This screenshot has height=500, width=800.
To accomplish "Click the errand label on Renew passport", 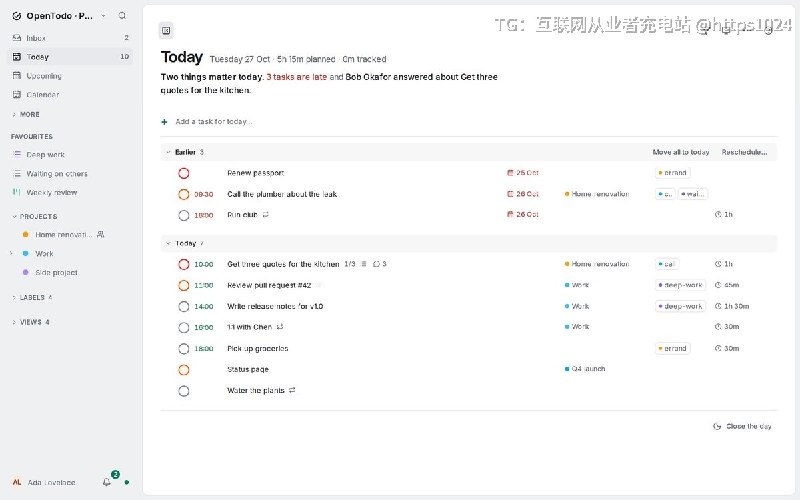I will tap(672, 172).
